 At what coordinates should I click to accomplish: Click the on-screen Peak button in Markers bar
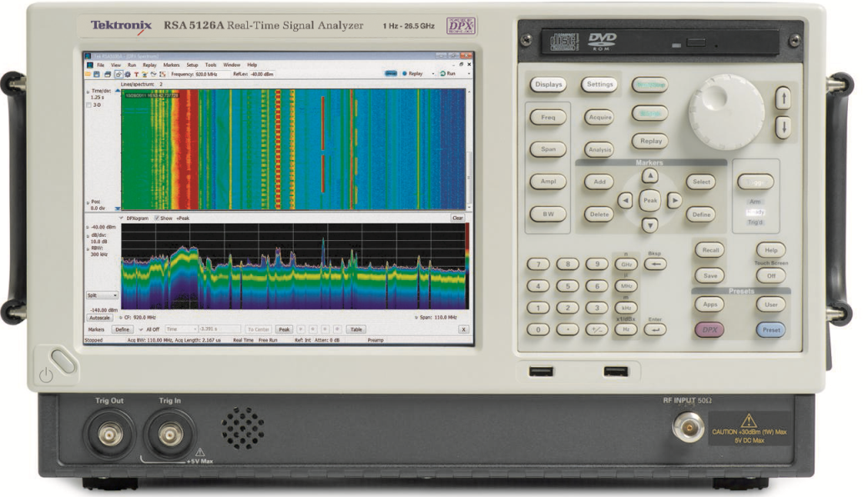click(x=284, y=329)
